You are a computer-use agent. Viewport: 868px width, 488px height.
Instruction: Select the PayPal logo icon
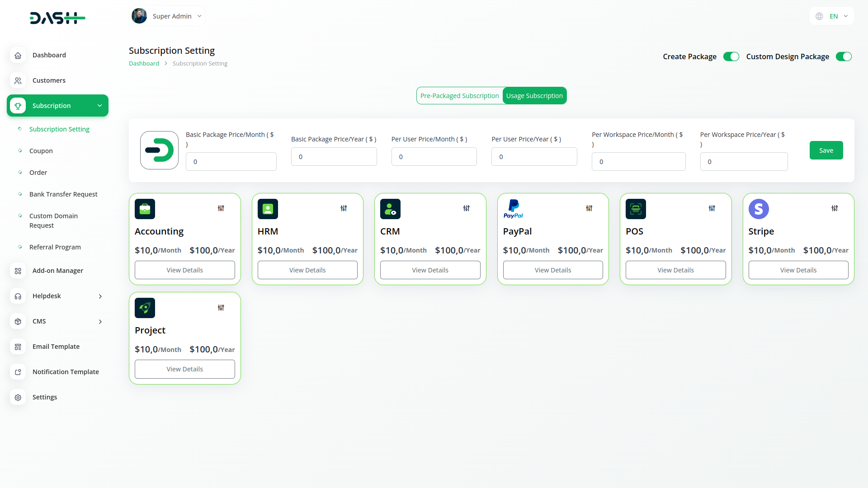pos(513,208)
